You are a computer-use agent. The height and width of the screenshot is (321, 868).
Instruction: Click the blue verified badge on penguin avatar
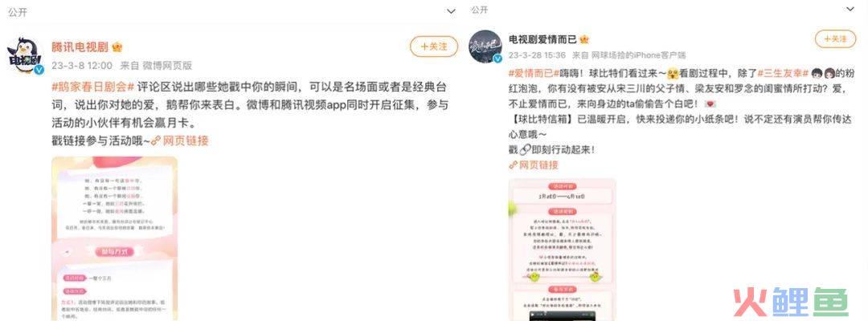[39, 70]
